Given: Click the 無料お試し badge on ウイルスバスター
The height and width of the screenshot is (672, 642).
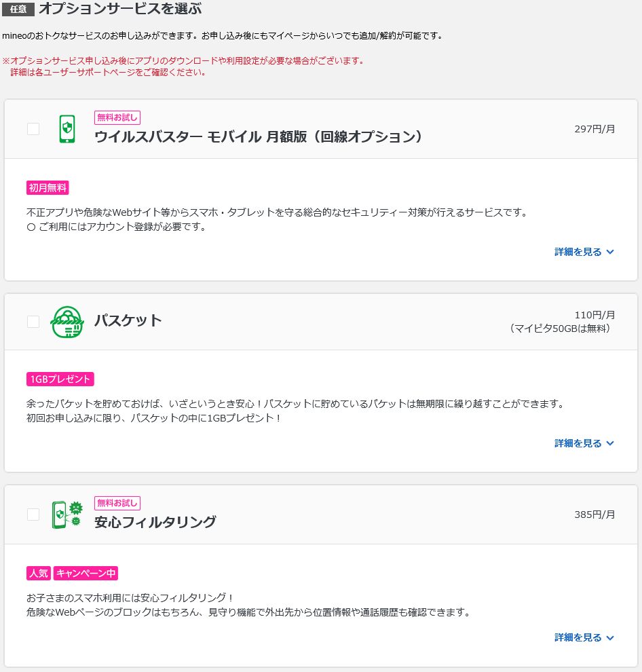Looking at the screenshot, I should [117, 117].
